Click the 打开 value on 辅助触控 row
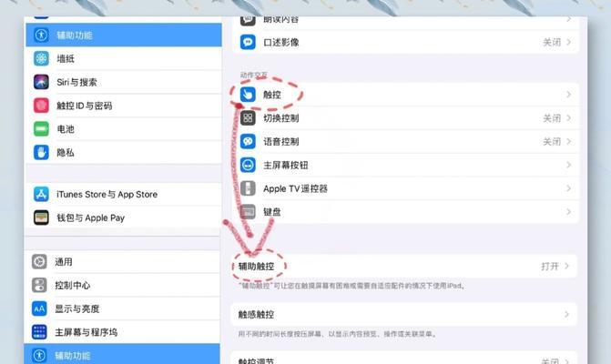The image size is (611, 364). click(x=550, y=267)
